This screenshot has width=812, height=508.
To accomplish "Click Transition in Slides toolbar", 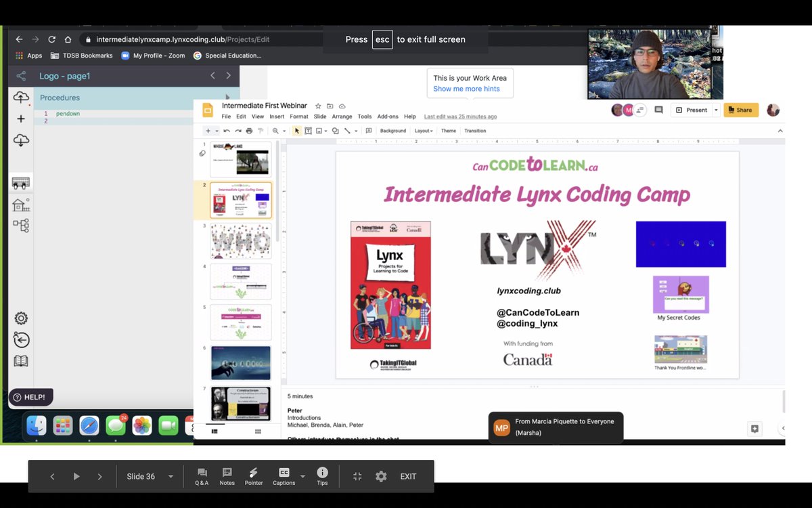I will tap(475, 131).
